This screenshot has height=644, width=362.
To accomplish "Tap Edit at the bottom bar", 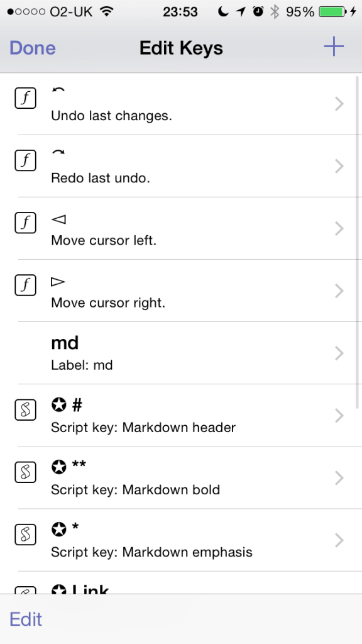I will coord(26,619).
